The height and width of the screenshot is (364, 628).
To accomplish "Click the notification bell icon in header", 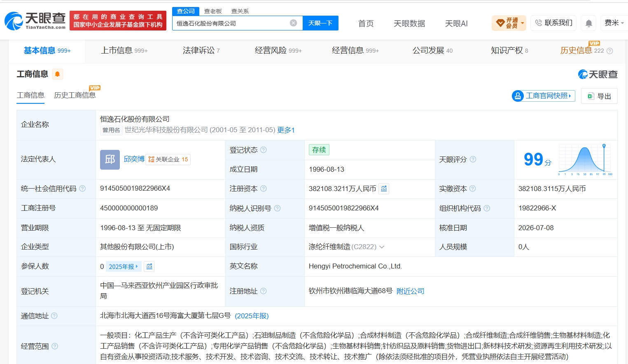I will [589, 23].
